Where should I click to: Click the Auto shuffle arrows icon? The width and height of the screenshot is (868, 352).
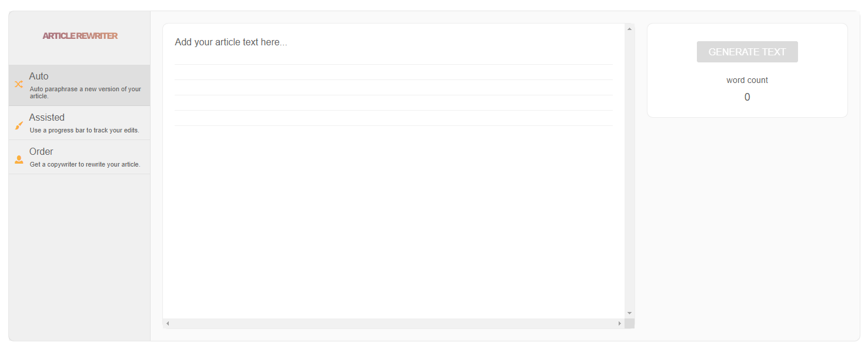pyautogui.click(x=19, y=84)
